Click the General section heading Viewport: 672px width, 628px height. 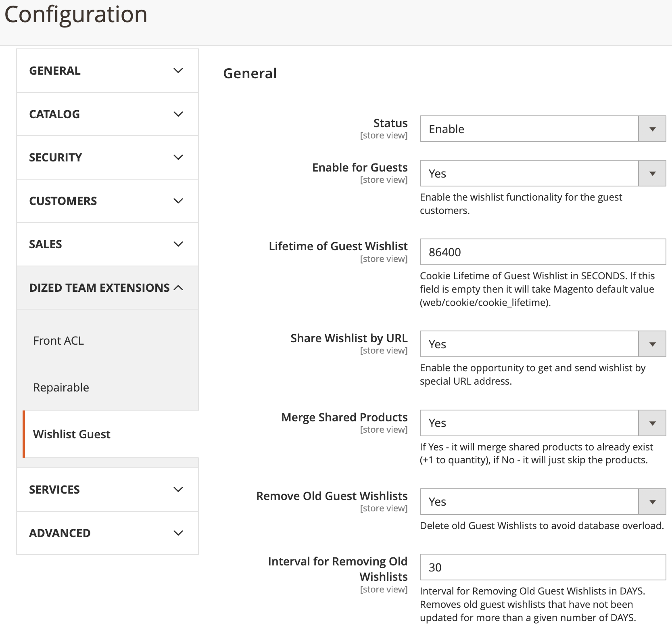point(250,73)
